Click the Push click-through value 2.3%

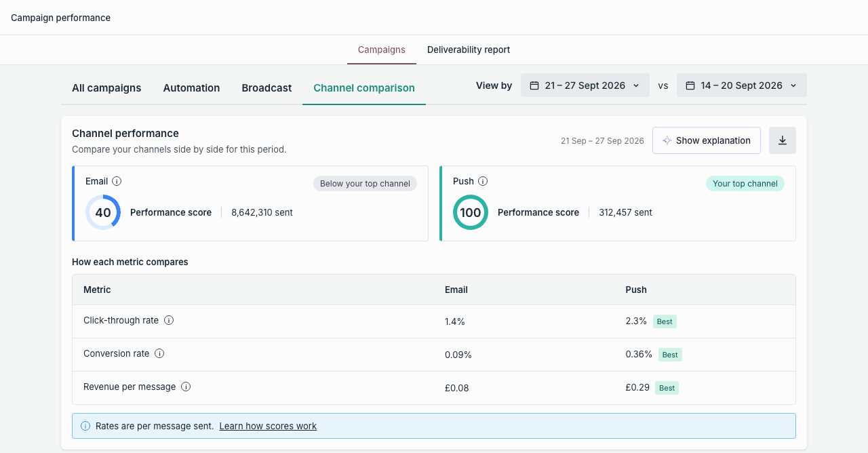coord(636,321)
